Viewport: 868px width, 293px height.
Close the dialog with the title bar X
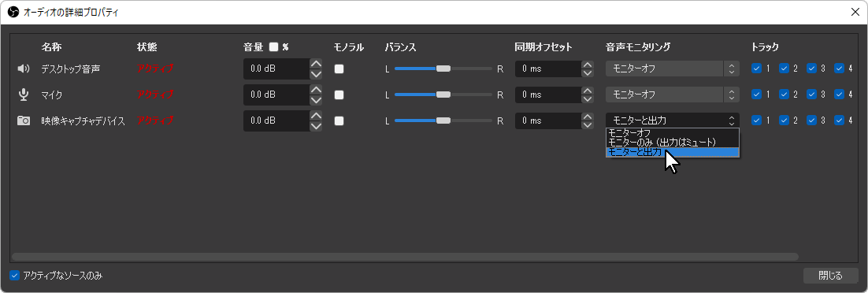point(855,12)
